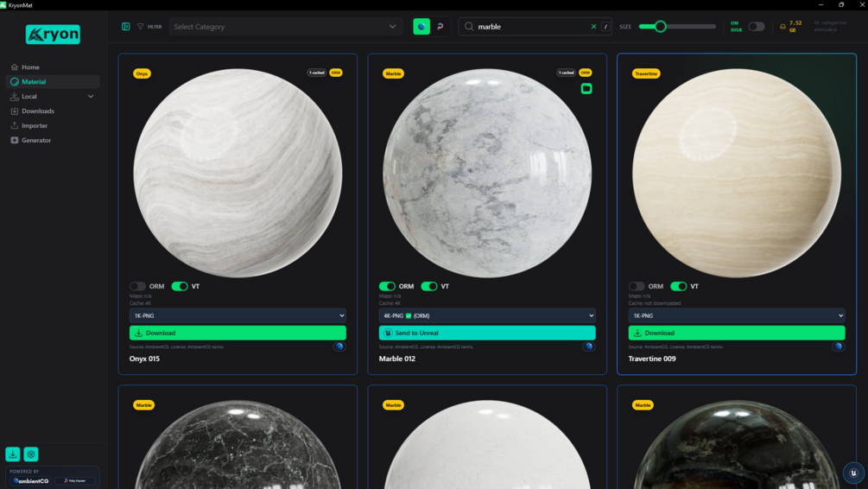Click the '1 cached' badge on Onyx 015
Viewport: 868px width, 489px height.
pyautogui.click(x=317, y=73)
